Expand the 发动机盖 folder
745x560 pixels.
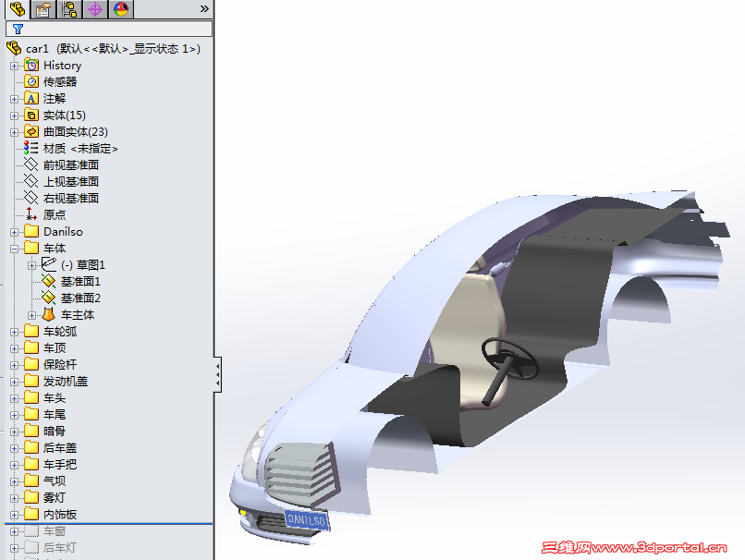(x=14, y=382)
